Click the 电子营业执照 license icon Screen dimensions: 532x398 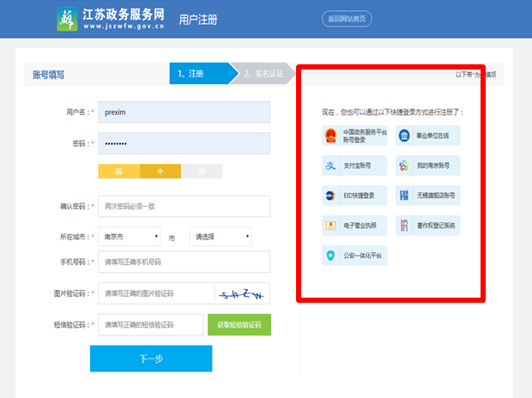[x=331, y=226]
